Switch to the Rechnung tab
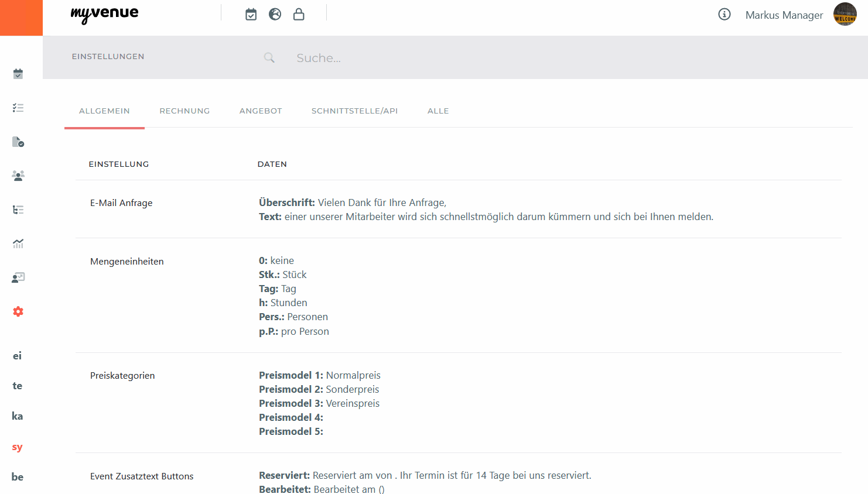This screenshot has height=494, width=868. coord(184,111)
